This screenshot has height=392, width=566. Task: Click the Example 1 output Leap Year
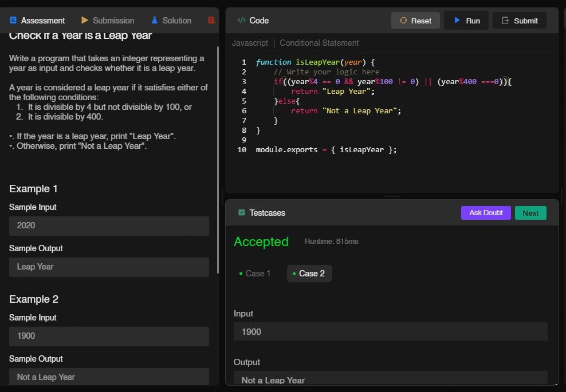pyautogui.click(x=109, y=267)
